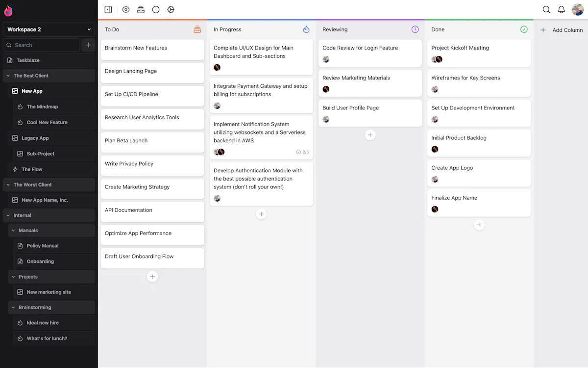
Task: Click the In Progress column flame icon
Action: 306,29
